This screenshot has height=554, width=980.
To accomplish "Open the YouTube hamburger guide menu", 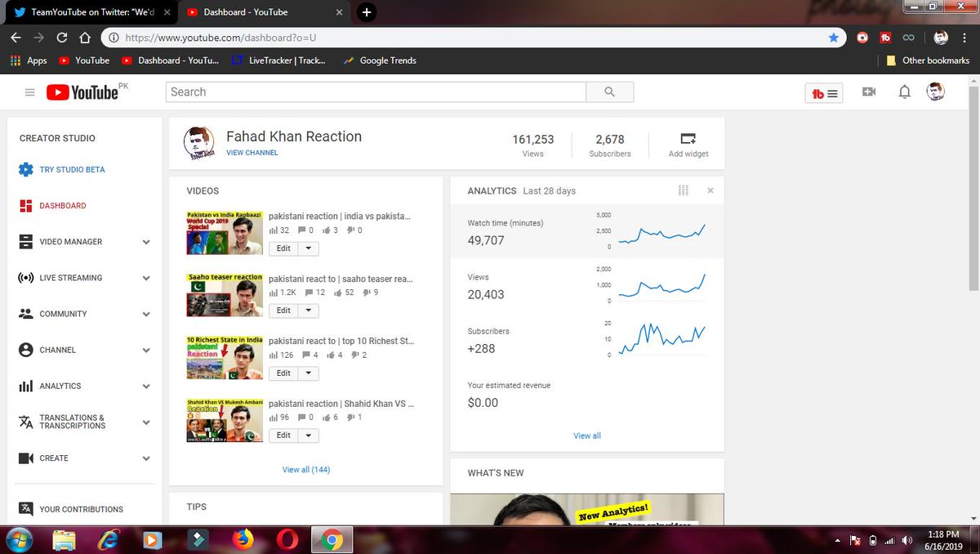I will [x=30, y=92].
